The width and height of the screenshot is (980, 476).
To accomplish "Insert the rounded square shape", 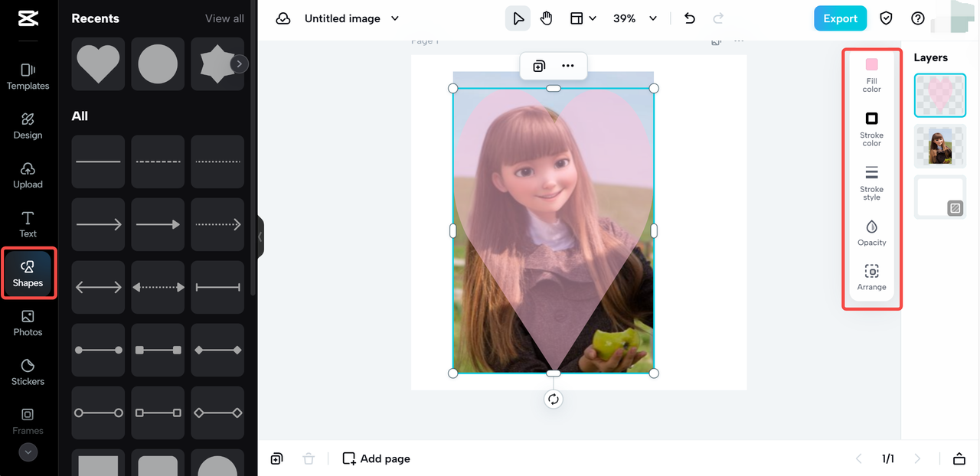I will [x=158, y=462].
